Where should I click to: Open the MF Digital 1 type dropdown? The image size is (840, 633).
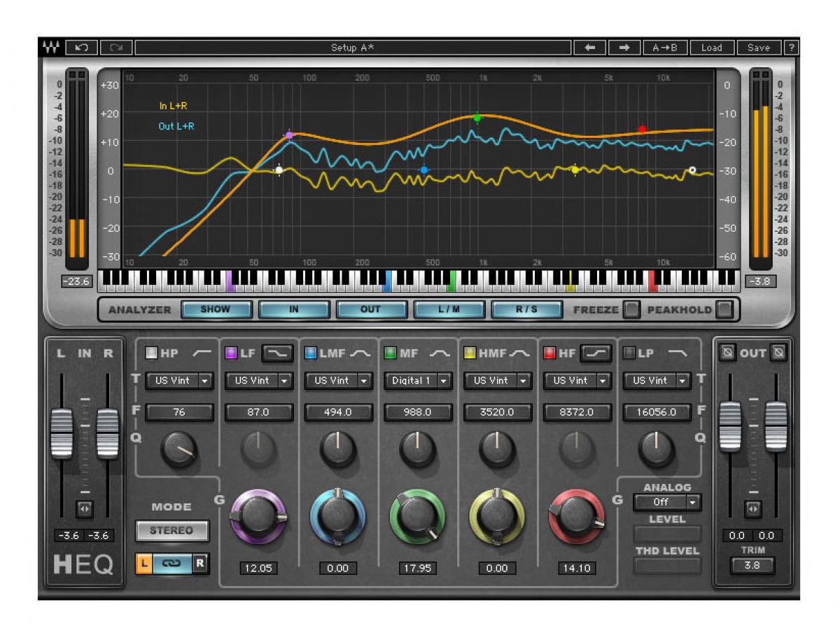click(419, 381)
